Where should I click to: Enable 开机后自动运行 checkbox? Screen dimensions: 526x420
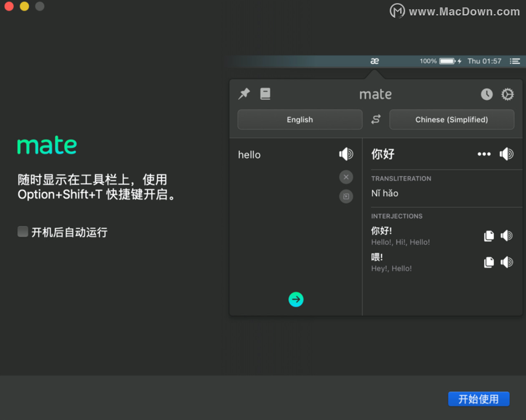pyautogui.click(x=23, y=231)
